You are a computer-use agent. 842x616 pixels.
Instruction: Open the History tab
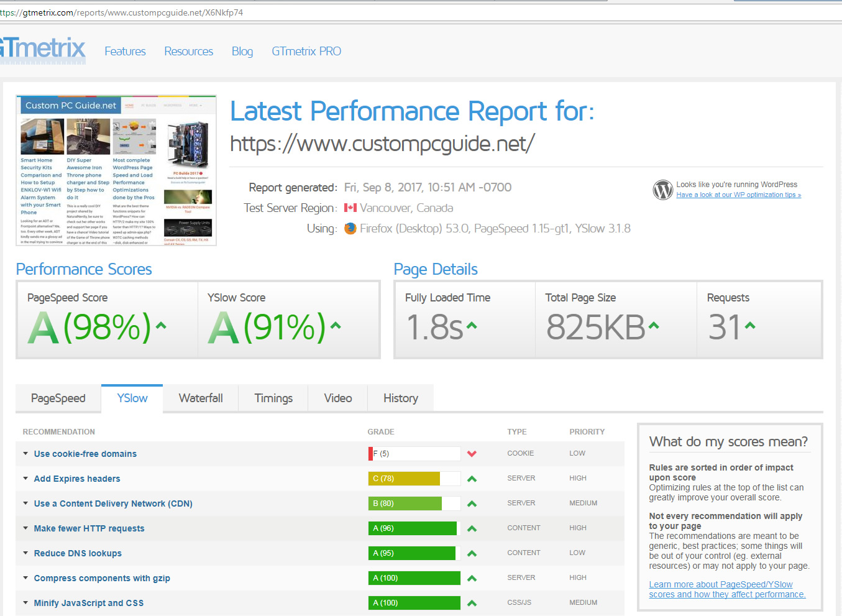401,398
